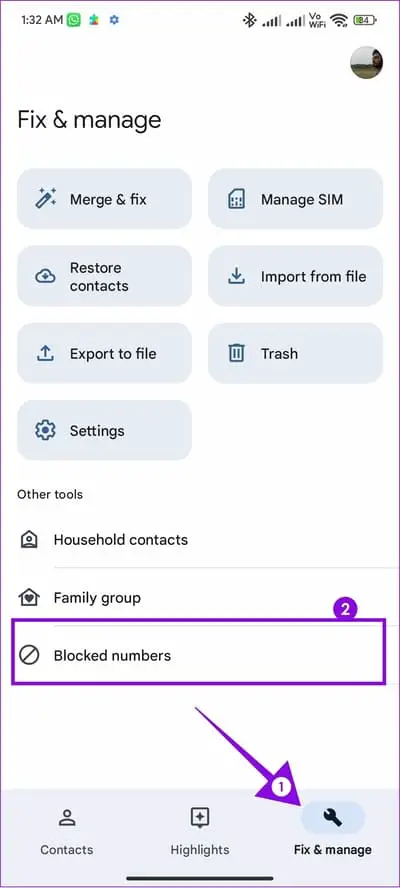Open Household contacts entry
This screenshot has width=400, height=888.
click(x=200, y=540)
